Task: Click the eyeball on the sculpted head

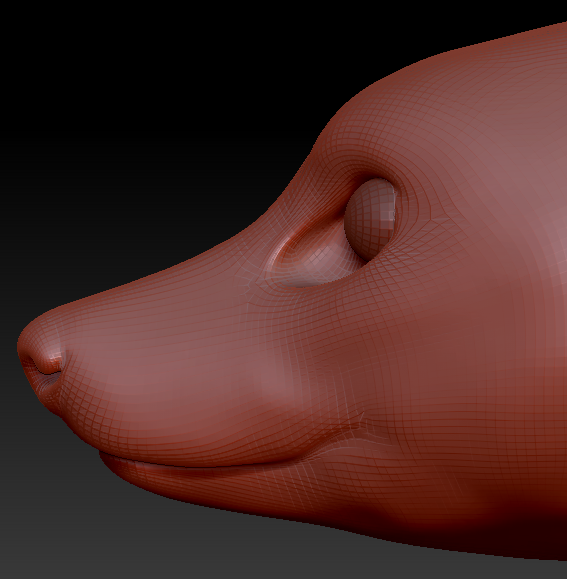Action: 370,219
